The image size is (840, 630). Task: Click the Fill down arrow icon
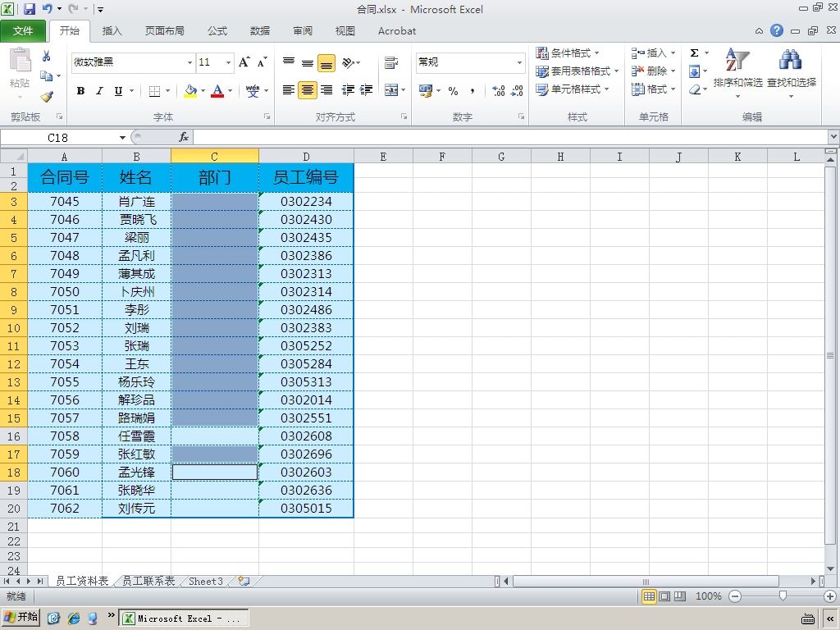click(694, 71)
